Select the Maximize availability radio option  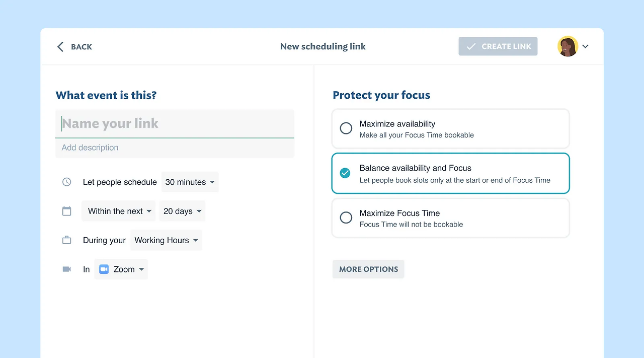point(346,128)
